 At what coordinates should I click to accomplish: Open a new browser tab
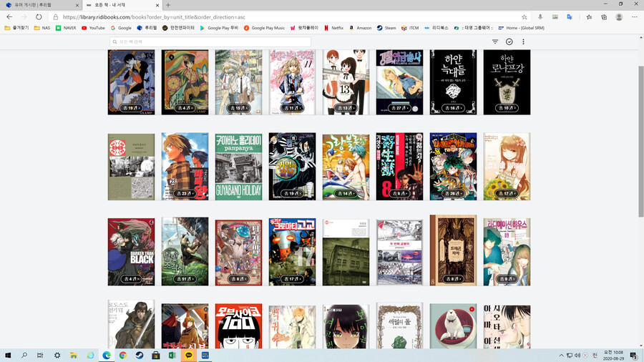pos(168,5)
